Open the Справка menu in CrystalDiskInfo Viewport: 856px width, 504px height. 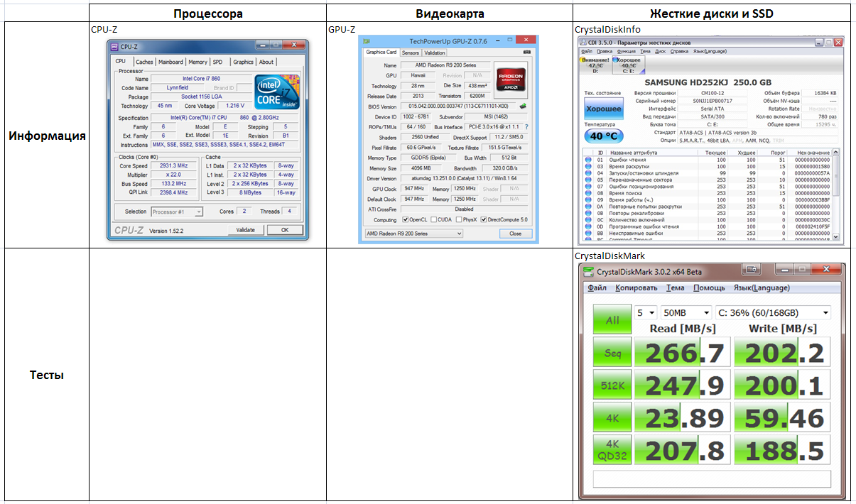pos(679,51)
